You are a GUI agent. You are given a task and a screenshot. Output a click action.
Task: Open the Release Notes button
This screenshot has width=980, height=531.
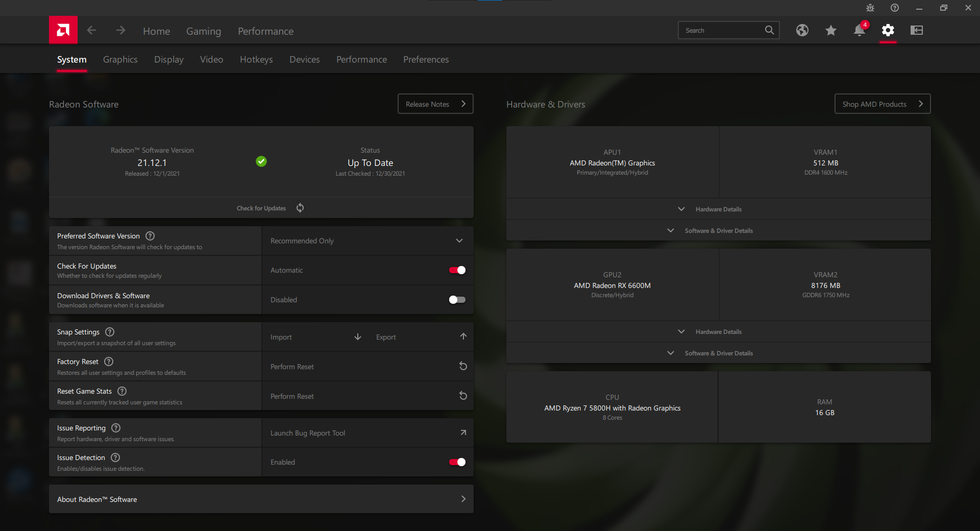[x=435, y=104]
